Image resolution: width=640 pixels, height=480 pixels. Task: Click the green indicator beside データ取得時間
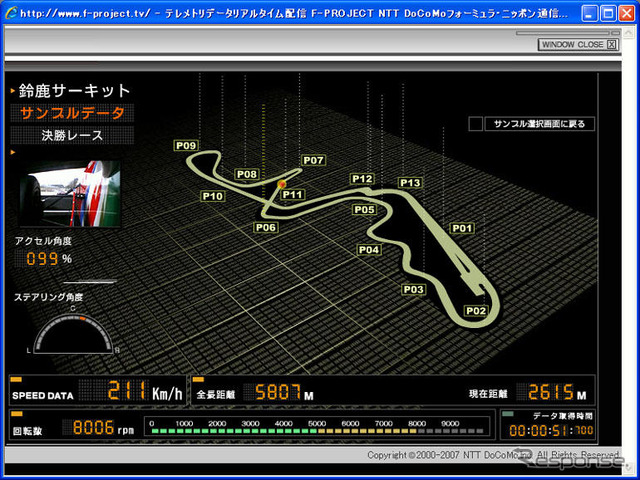pyautogui.click(x=508, y=414)
